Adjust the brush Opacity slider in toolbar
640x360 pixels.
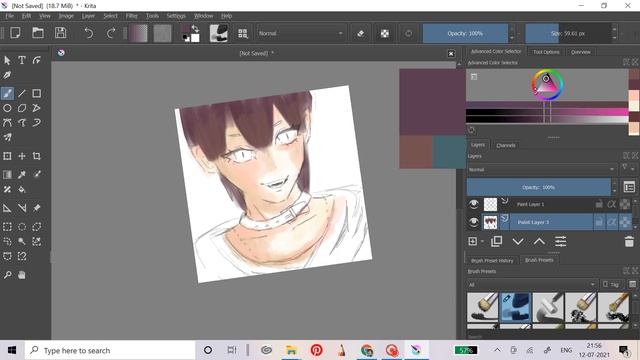(x=465, y=33)
